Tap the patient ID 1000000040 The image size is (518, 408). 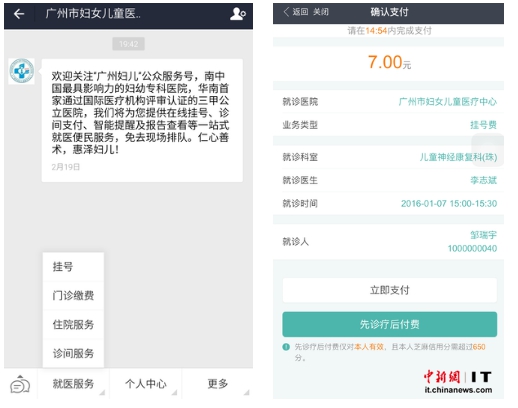[472, 249]
